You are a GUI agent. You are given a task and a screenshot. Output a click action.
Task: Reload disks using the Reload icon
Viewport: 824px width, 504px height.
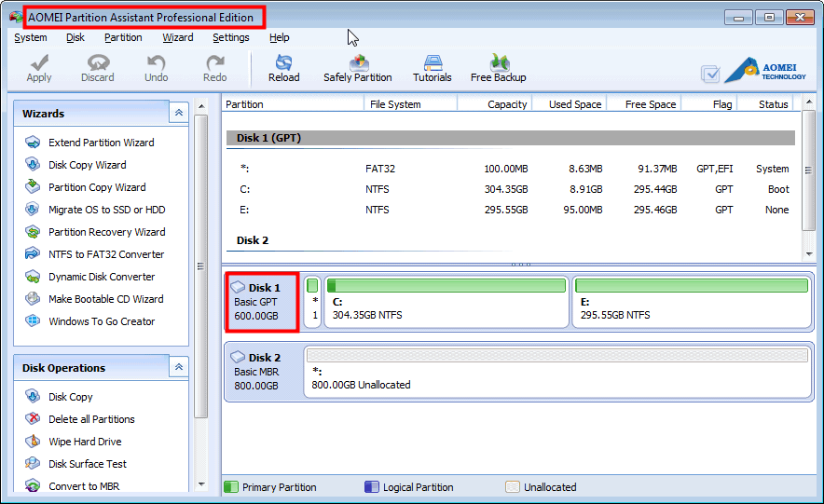click(283, 62)
